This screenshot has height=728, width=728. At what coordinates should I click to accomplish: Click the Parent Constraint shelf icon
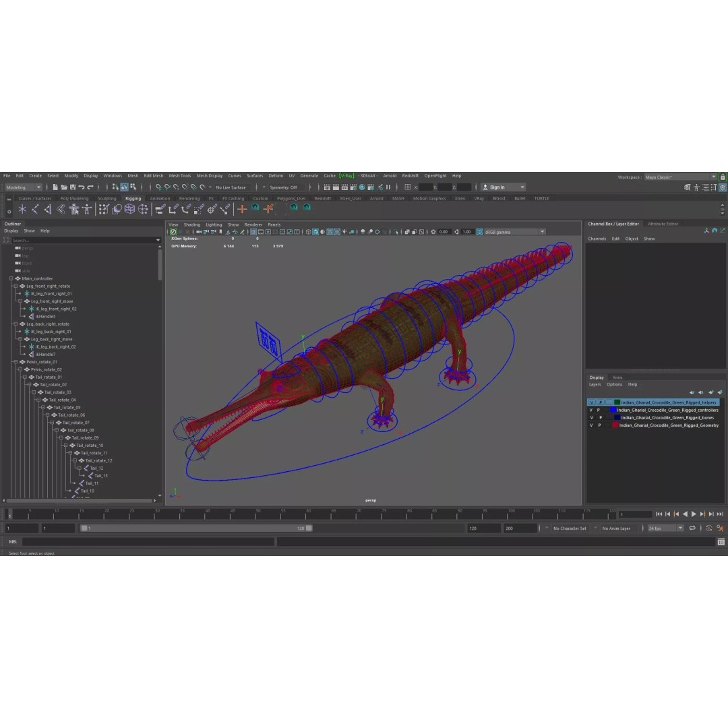(x=160, y=210)
